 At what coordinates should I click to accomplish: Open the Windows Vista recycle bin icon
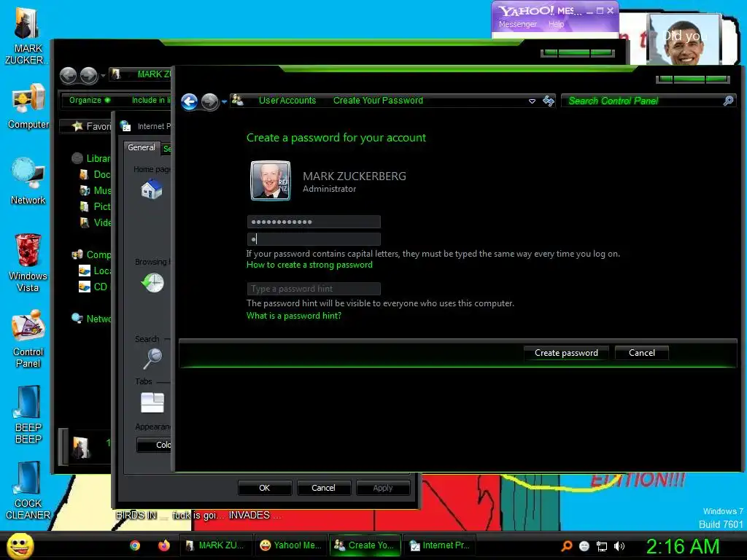[x=28, y=262]
